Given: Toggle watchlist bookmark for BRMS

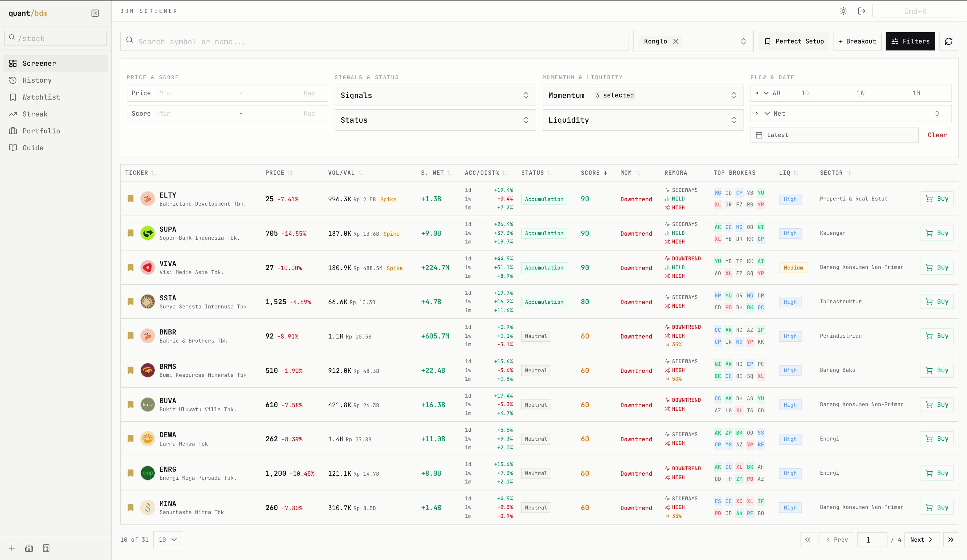Looking at the screenshot, I should click(x=131, y=370).
